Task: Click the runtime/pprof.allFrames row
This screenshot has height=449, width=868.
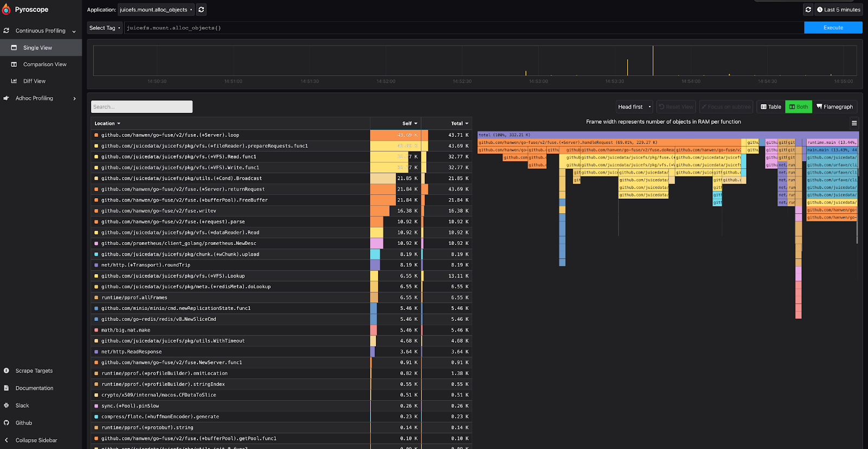Action: (x=282, y=298)
